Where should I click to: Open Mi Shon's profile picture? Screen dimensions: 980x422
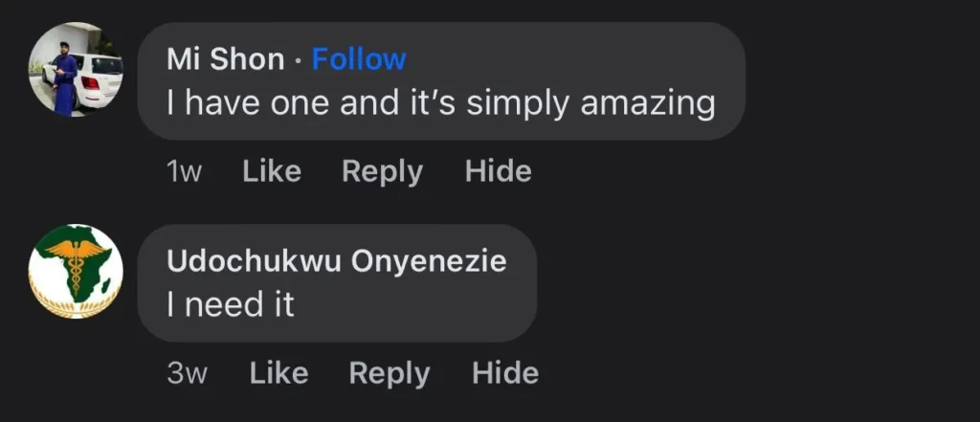77,70
